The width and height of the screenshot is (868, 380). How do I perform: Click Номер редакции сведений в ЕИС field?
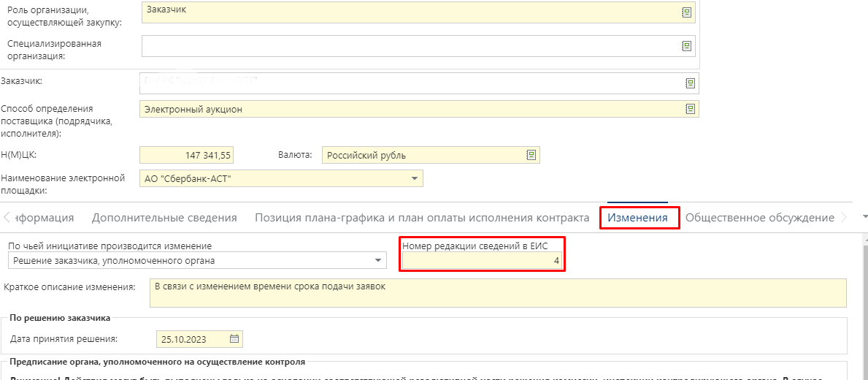tap(482, 261)
